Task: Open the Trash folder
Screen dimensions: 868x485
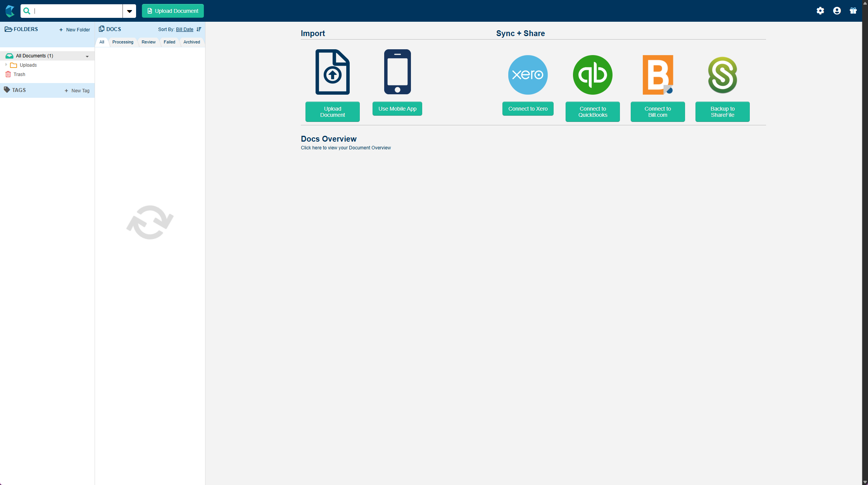Action: [19, 74]
